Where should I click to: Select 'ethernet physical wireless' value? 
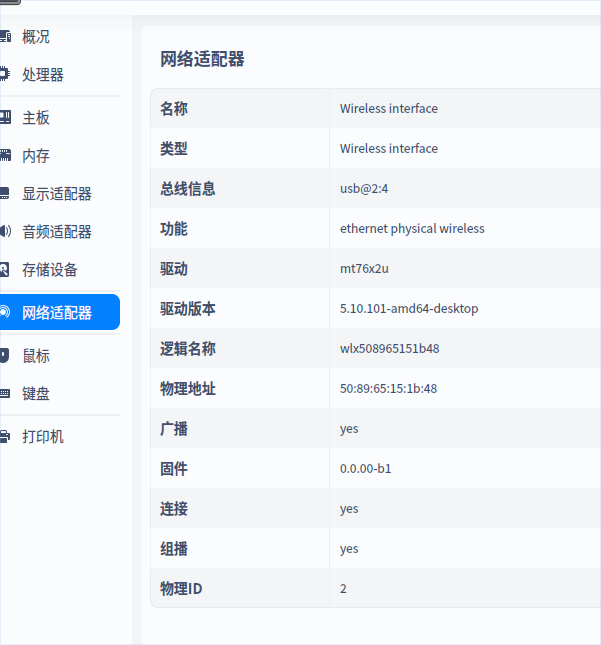(412, 228)
